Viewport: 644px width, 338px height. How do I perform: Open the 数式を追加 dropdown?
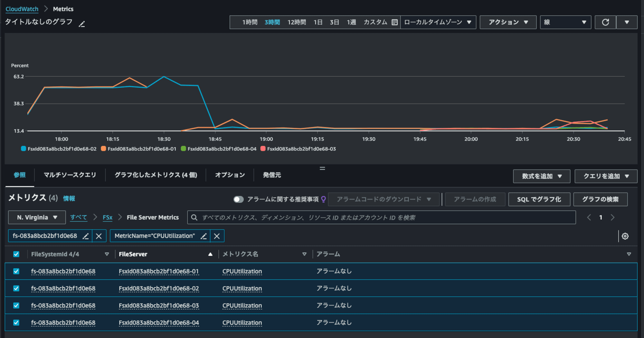(x=542, y=176)
